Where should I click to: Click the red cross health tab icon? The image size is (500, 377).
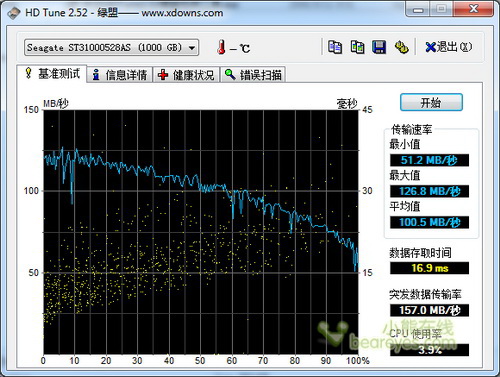(163, 75)
